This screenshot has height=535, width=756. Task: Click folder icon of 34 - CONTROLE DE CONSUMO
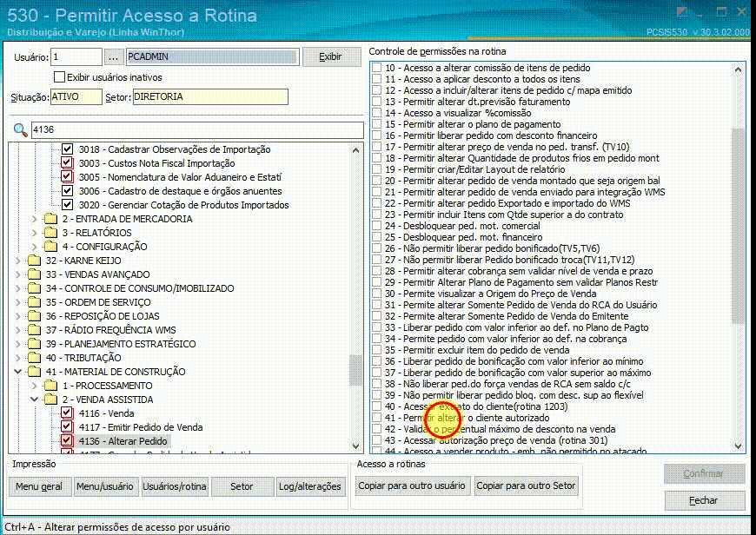click(x=34, y=288)
